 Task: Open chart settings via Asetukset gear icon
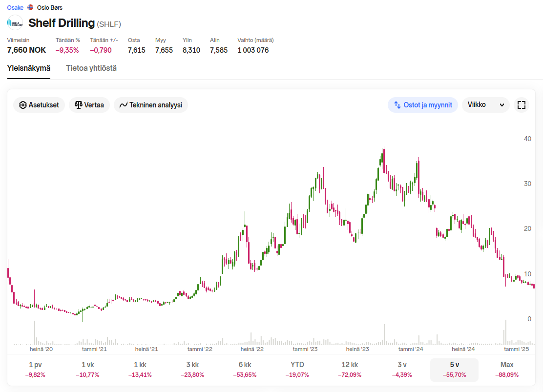23,105
